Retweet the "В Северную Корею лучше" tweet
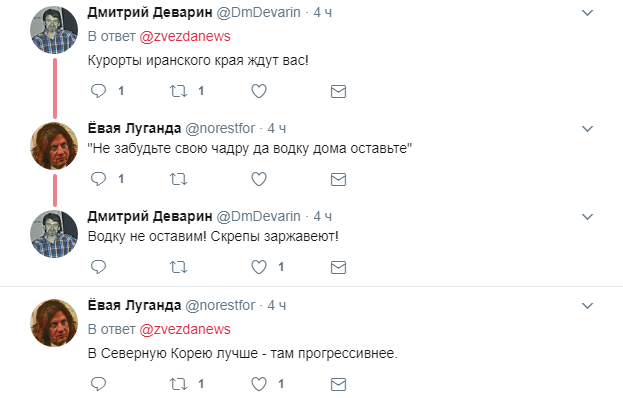The height and width of the screenshot is (398, 623). click(x=178, y=384)
